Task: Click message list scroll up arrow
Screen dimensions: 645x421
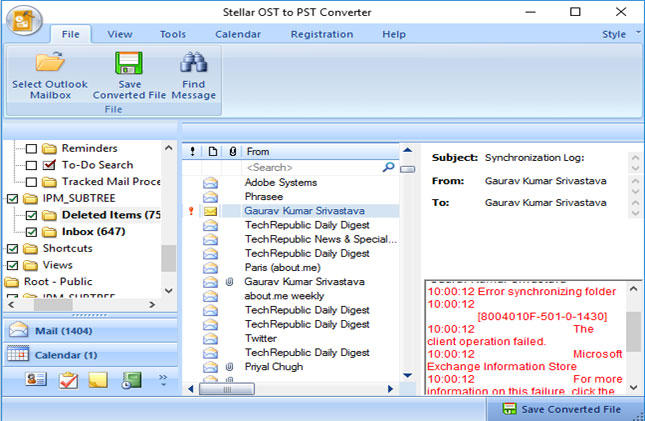Action: [x=407, y=150]
